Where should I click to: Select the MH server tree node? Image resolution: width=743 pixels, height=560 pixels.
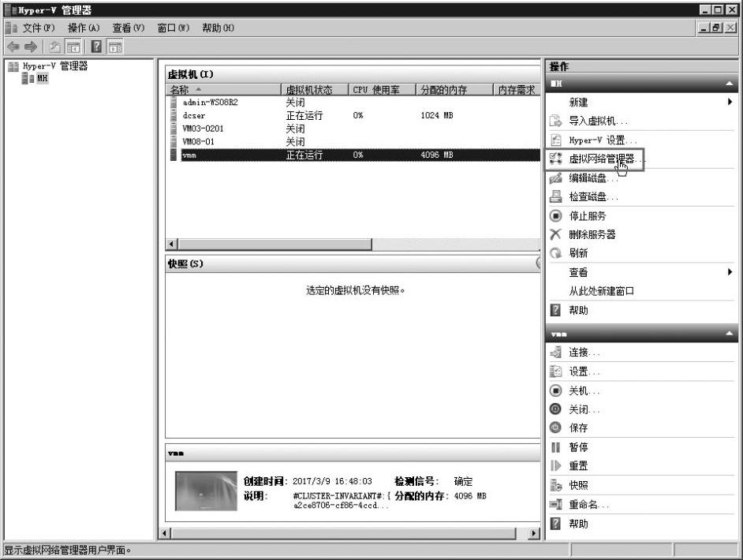click(x=42, y=78)
